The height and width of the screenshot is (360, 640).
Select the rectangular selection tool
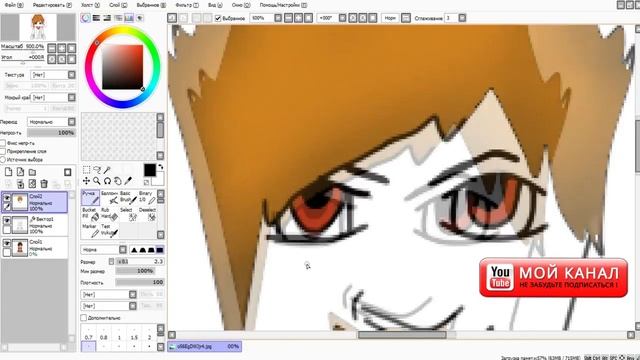tap(87, 170)
